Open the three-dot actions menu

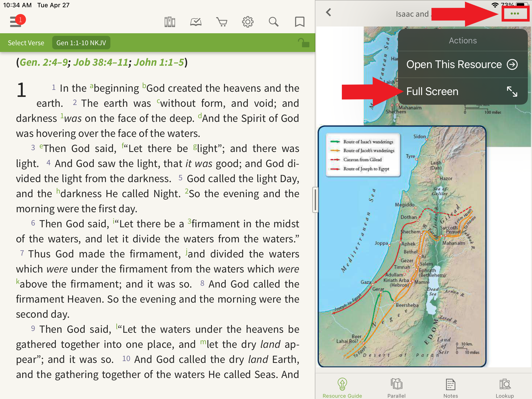pyautogui.click(x=515, y=14)
